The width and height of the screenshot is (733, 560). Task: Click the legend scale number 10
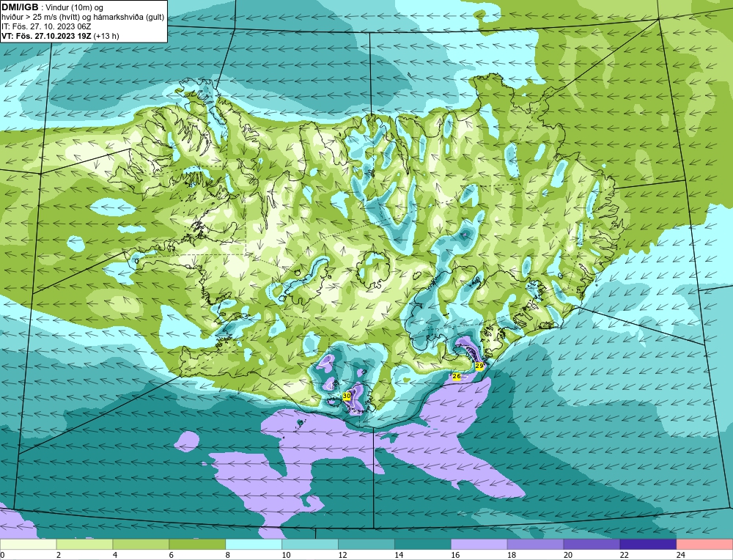(286, 555)
